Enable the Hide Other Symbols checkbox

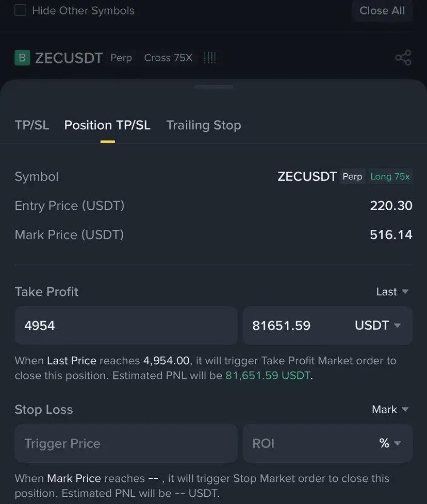pyautogui.click(x=21, y=10)
